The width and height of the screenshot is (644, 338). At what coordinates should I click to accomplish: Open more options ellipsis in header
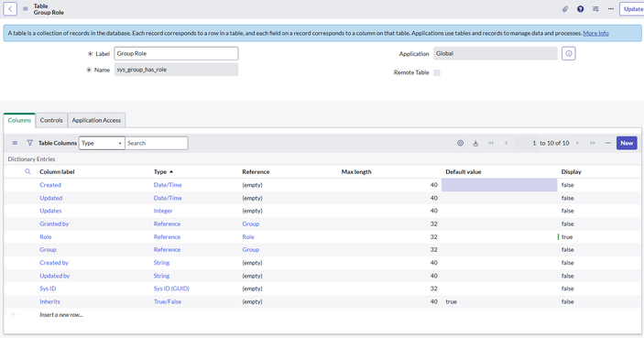tap(611, 8)
